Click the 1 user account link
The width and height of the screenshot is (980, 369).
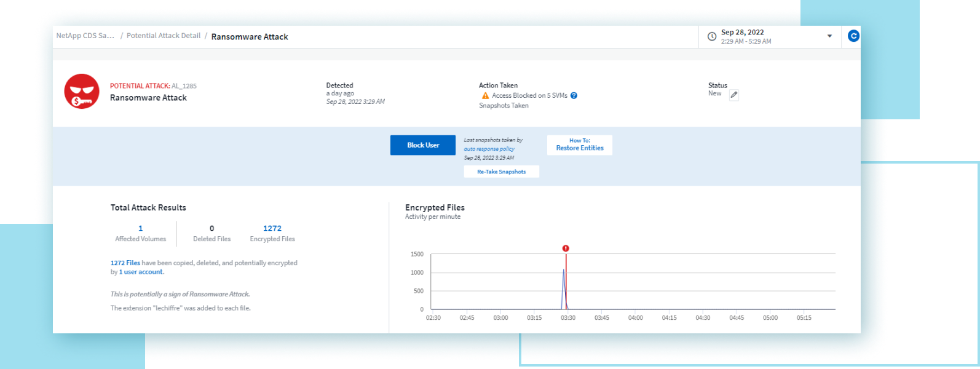click(141, 272)
